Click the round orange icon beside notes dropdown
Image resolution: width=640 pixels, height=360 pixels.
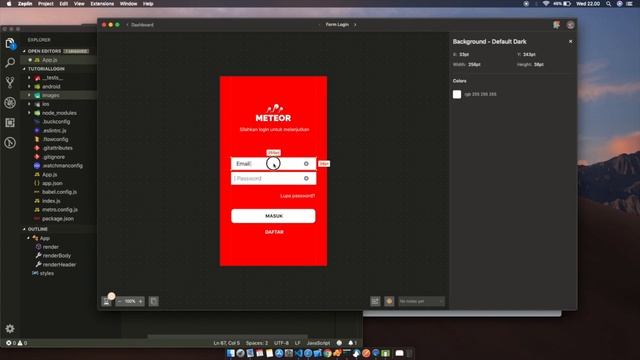click(389, 301)
